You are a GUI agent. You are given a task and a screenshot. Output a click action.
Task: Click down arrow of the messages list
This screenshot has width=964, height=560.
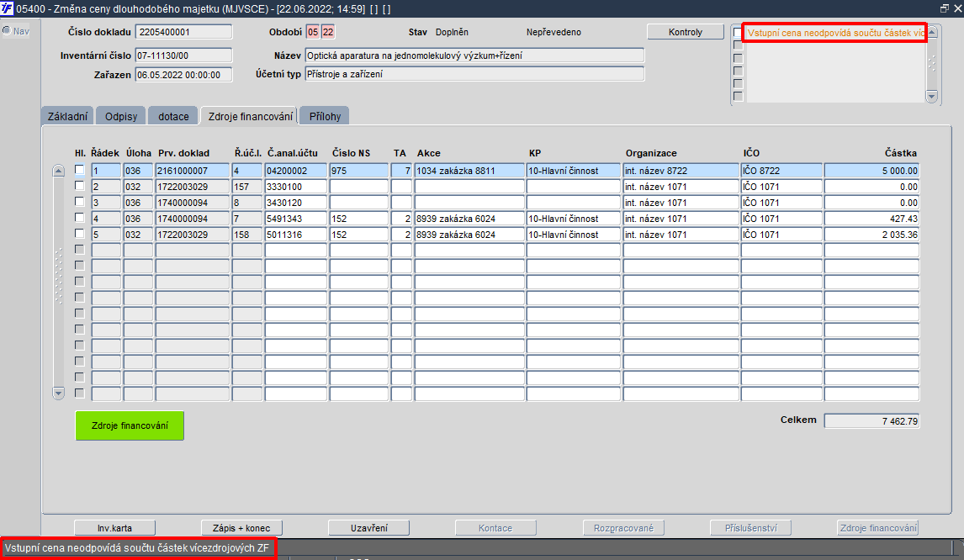(932, 96)
